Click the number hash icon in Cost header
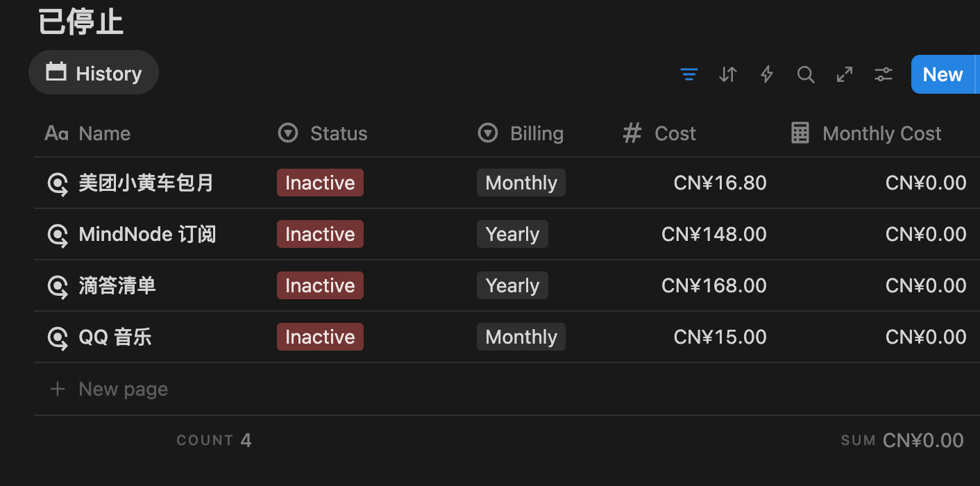 coord(632,133)
